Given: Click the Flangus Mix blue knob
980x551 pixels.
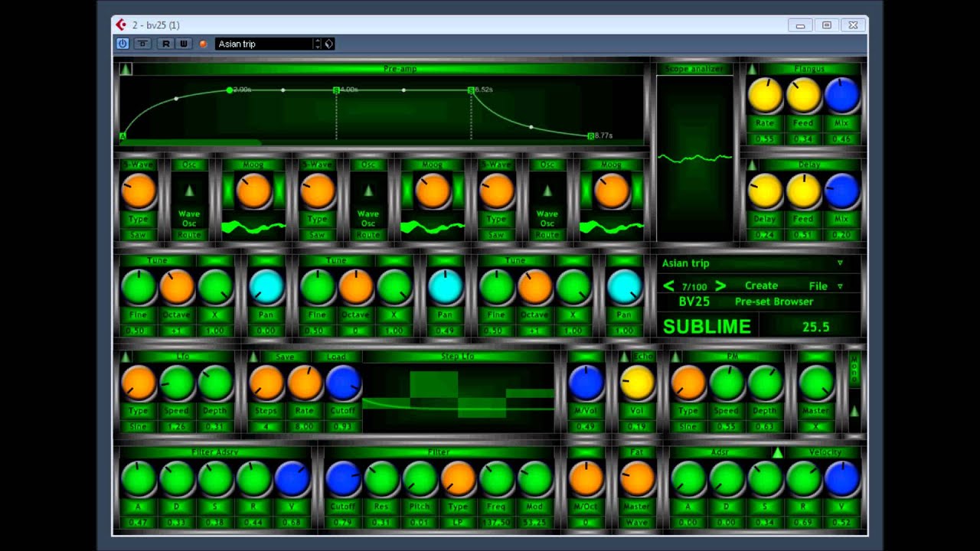Looking at the screenshot, I should coord(841,96).
